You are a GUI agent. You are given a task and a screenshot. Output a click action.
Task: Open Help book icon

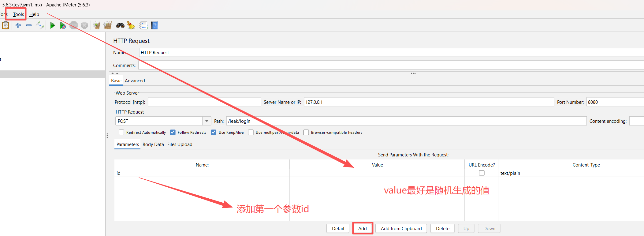(154, 25)
